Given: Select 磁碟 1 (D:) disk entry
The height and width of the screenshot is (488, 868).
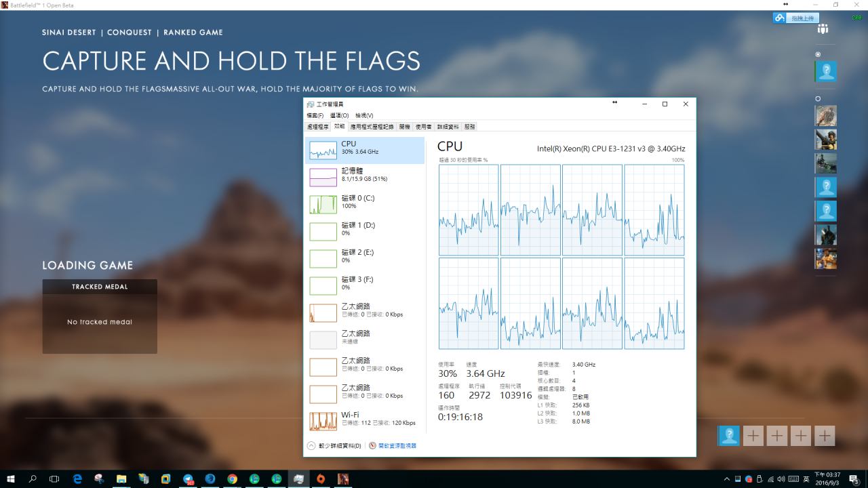Looking at the screenshot, I should point(365,232).
